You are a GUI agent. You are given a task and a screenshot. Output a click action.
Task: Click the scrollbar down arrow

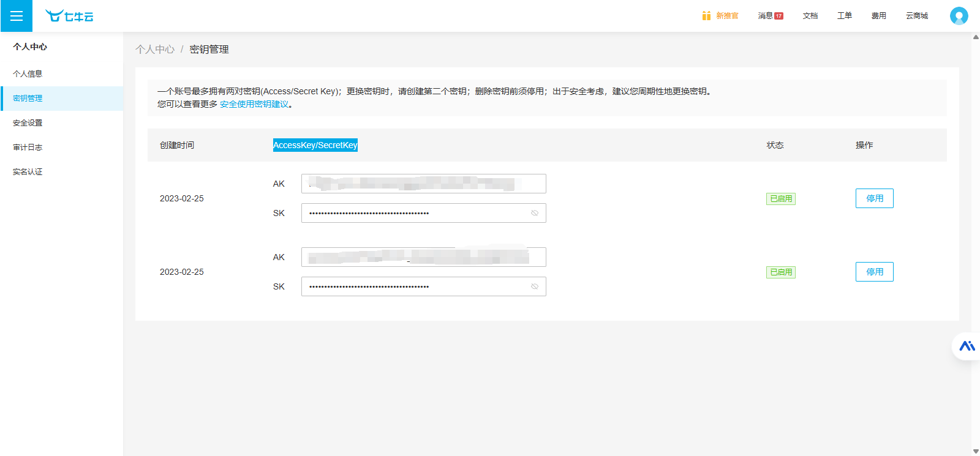[976, 451]
